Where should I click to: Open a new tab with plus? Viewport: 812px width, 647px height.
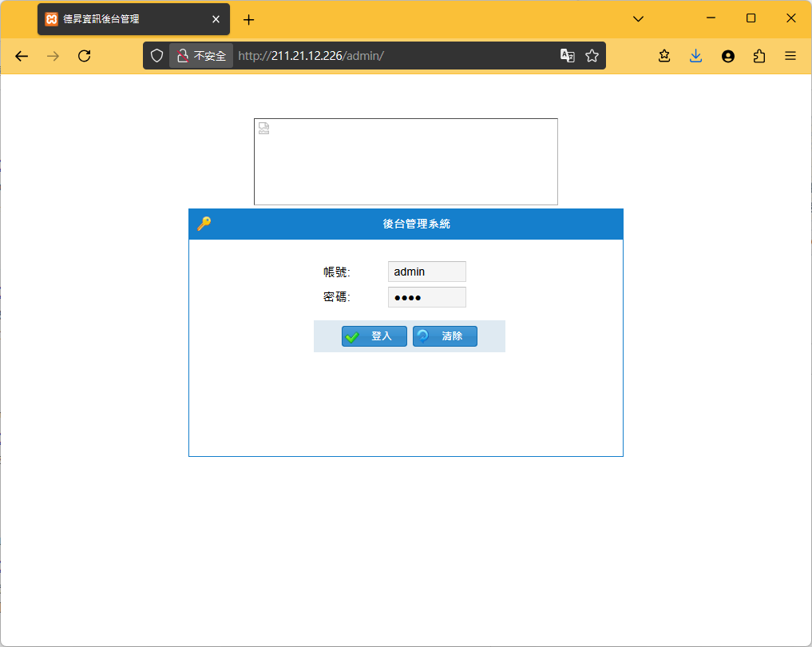coord(248,20)
